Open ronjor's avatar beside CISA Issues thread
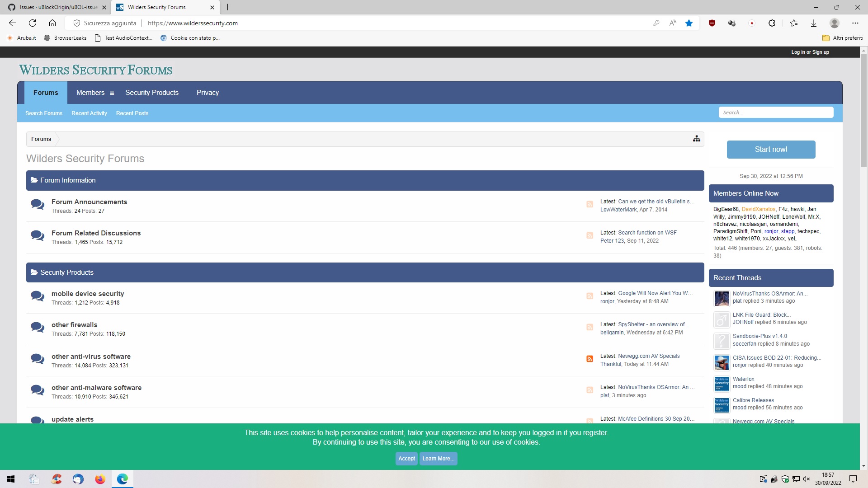The height and width of the screenshot is (488, 868). pos(722,362)
